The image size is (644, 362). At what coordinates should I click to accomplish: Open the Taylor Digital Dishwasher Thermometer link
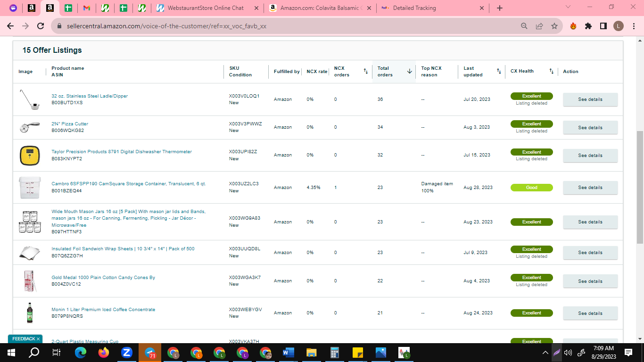tap(122, 152)
